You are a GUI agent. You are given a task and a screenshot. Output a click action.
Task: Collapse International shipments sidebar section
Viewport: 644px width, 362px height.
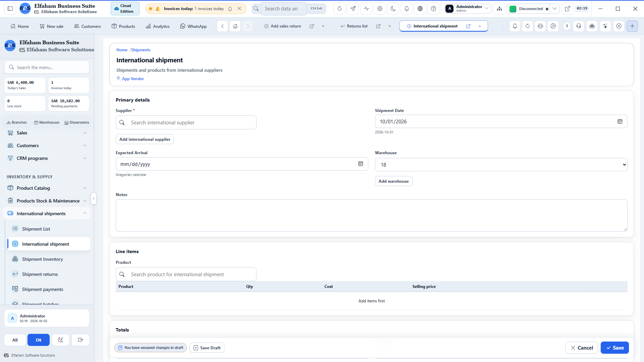pos(47,214)
